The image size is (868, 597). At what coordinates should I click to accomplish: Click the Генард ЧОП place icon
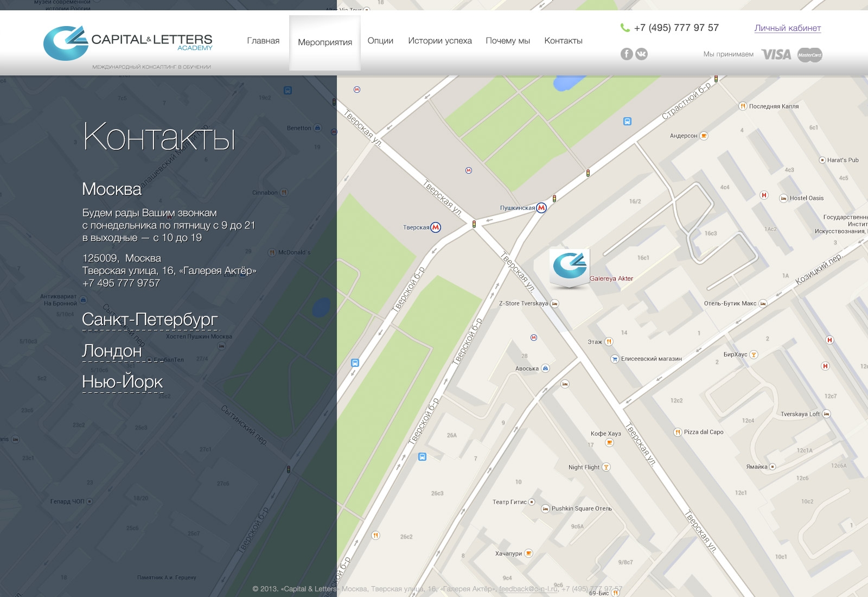coord(90,501)
